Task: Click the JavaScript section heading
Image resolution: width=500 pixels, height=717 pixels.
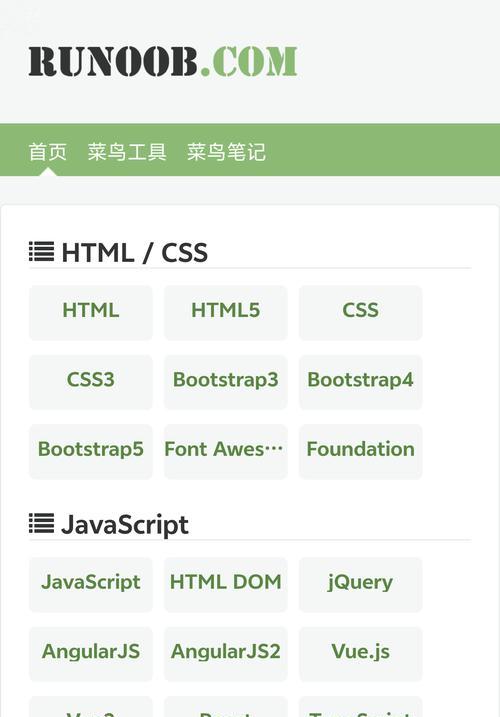Action: coord(125,524)
